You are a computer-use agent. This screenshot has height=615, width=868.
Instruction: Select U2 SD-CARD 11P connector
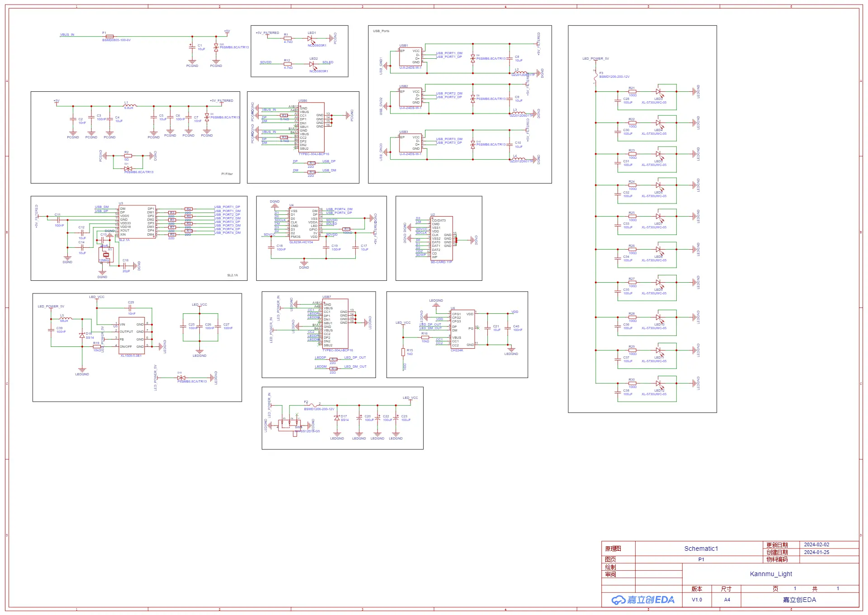tap(442, 238)
